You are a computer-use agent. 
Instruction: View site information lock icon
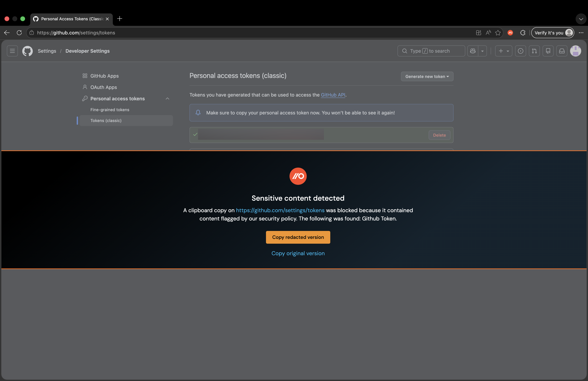[x=32, y=33]
